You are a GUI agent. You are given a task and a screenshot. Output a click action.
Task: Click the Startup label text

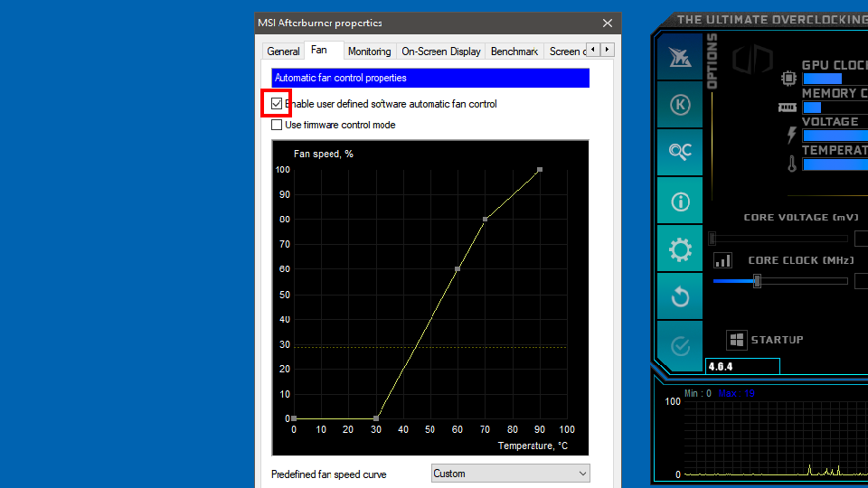click(x=778, y=340)
